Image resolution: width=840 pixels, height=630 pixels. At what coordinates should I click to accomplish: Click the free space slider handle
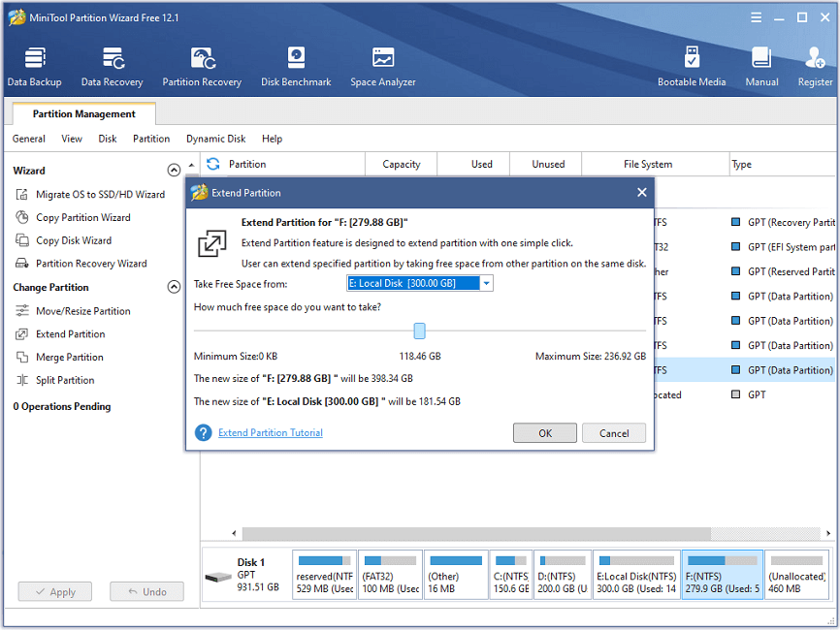(x=419, y=331)
